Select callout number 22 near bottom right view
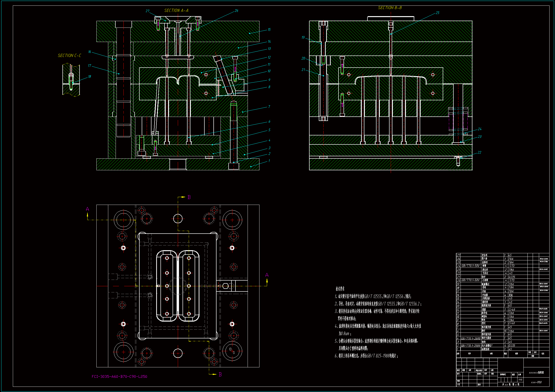This screenshot has width=555, height=392. tap(479, 152)
